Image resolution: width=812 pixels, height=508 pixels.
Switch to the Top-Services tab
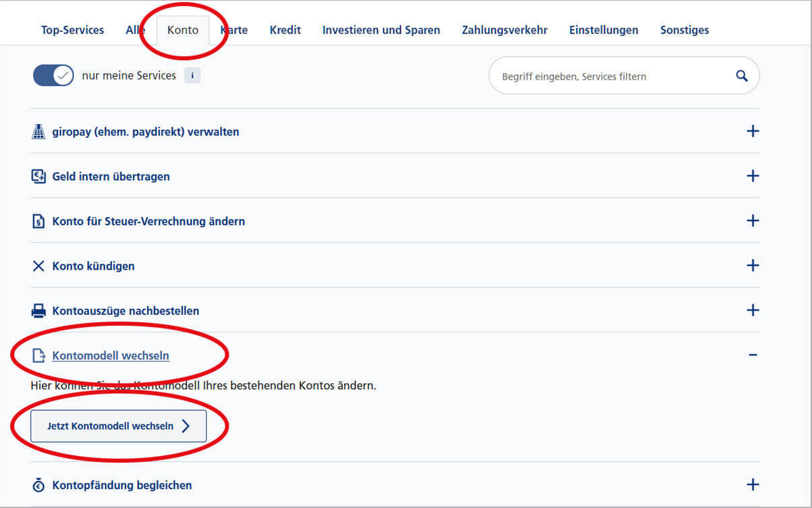point(72,30)
